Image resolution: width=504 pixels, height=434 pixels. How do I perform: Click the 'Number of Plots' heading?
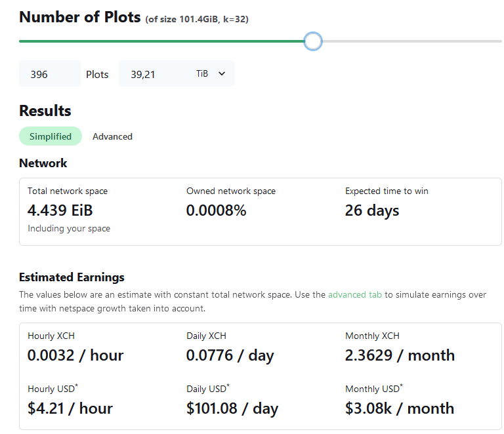(80, 17)
